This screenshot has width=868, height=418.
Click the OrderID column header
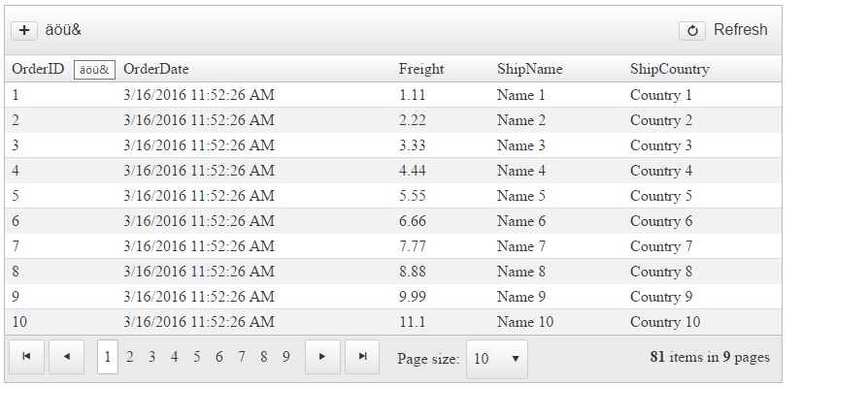38,69
